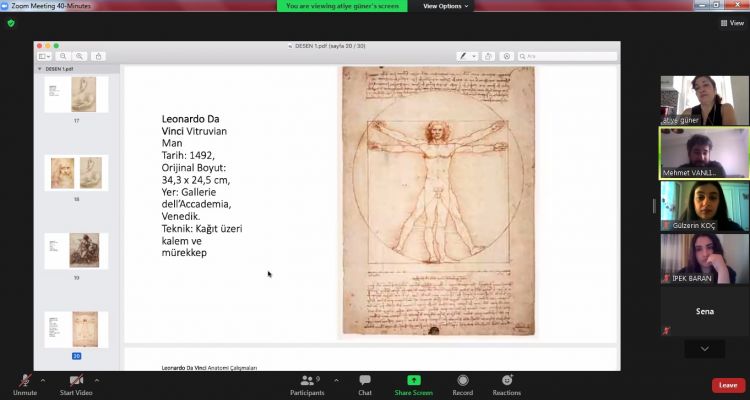Open the sidebar view menu in Preview
This screenshot has height=400, width=750.
coord(44,56)
